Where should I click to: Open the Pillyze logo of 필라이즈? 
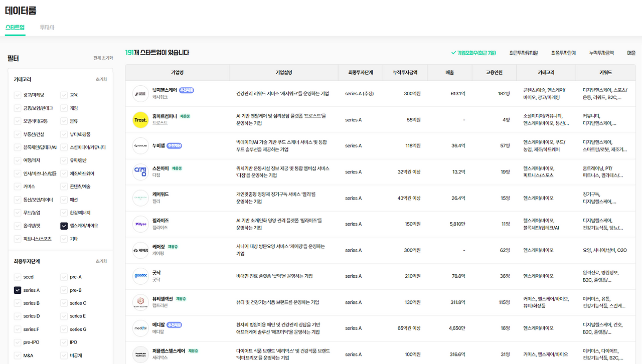click(x=140, y=224)
